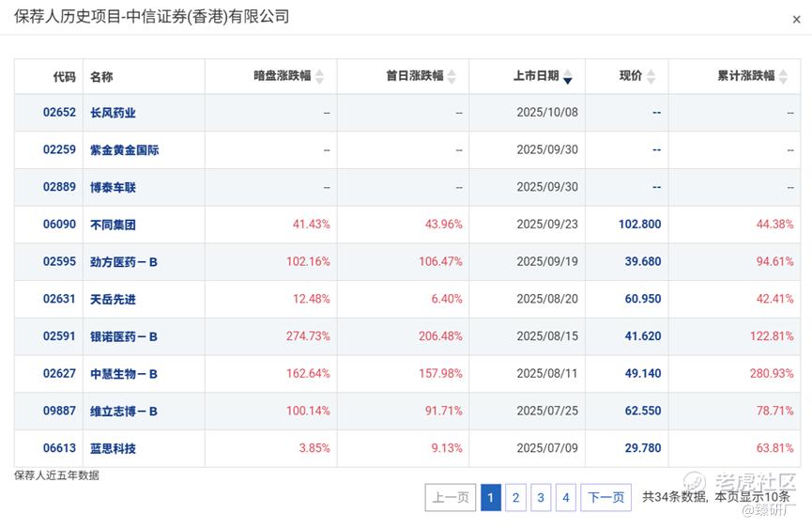Sort by 暗盘涨跌幅 column arrows
The image size is (812, 529).
click(x=319, y=77)
